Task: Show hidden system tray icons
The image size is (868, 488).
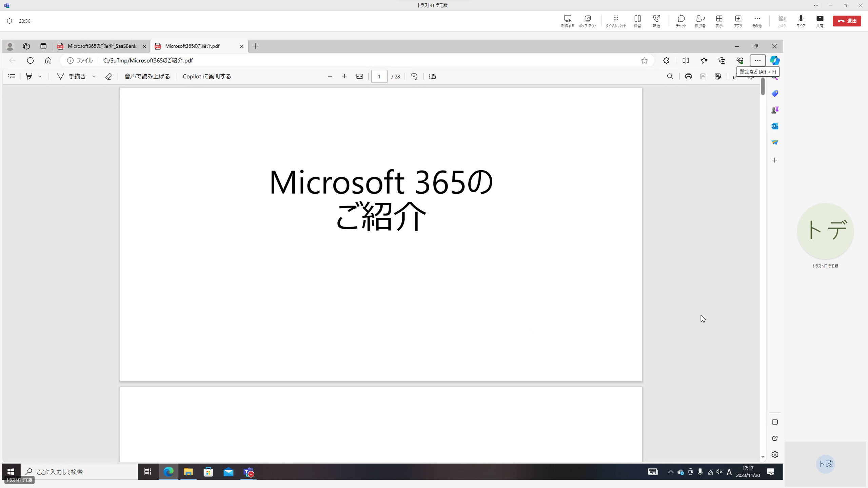Action: tap(671, 472)
